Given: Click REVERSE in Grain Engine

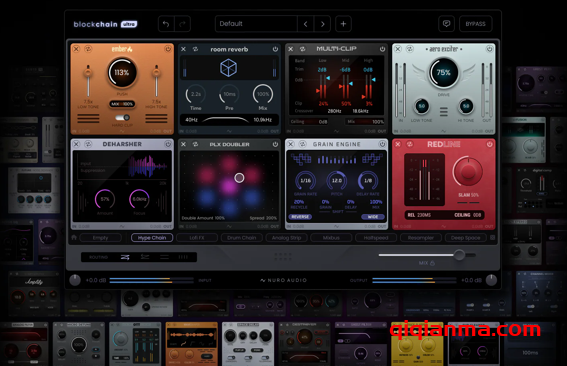Looking at the screenshot, I should [300, 217].
